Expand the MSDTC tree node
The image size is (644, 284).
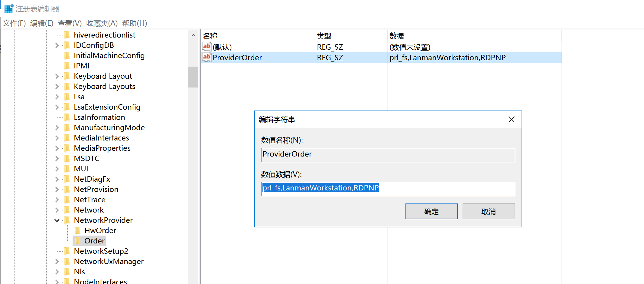(x=57, y=159)
